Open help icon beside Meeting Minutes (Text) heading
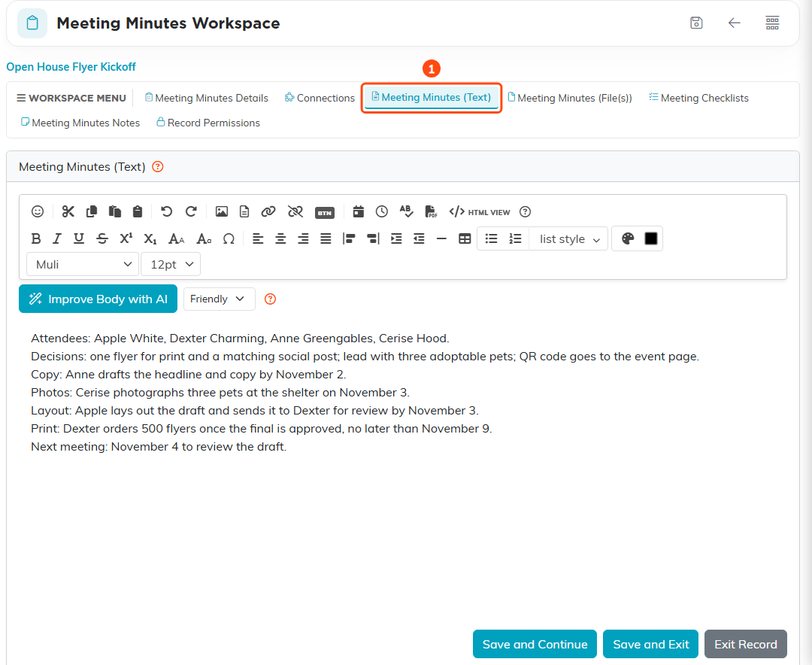Screen dimensions: 812x665 point(158,167)
